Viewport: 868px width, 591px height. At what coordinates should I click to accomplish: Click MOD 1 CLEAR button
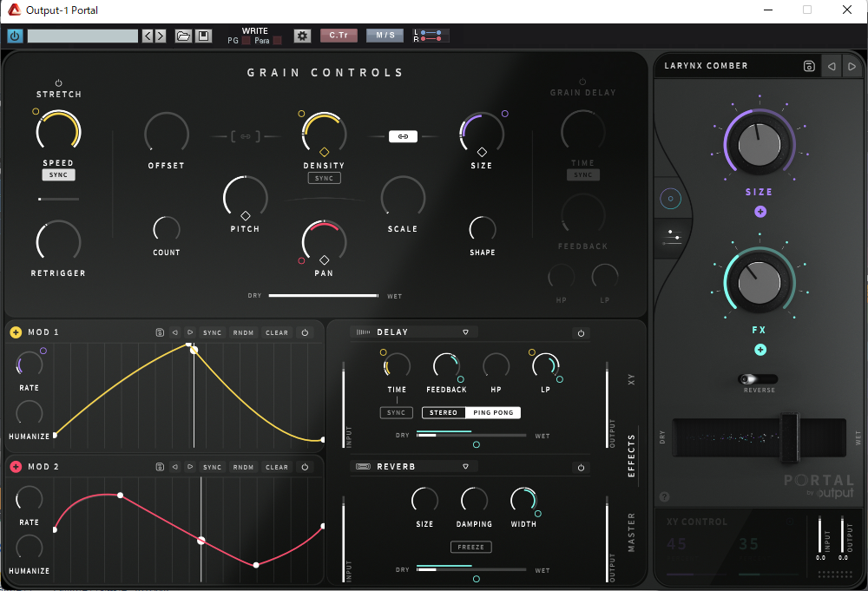click(x=277, y=332)
